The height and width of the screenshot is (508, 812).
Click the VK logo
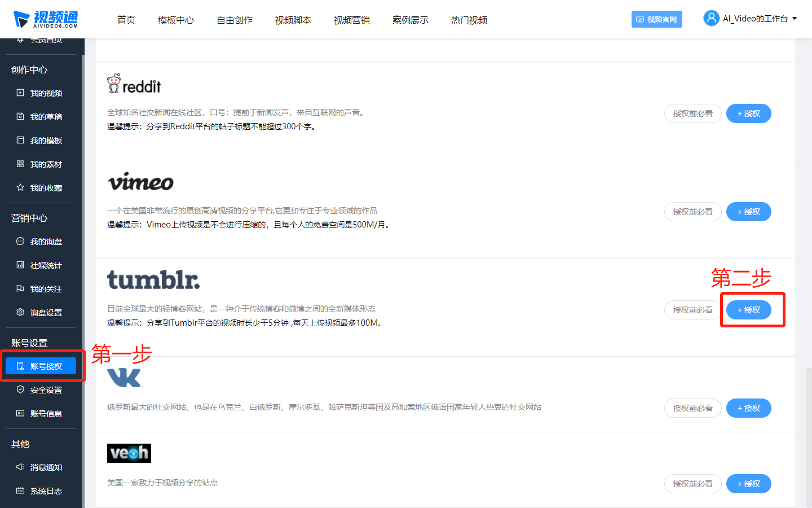pyautogui.click(x=124, y=378)
